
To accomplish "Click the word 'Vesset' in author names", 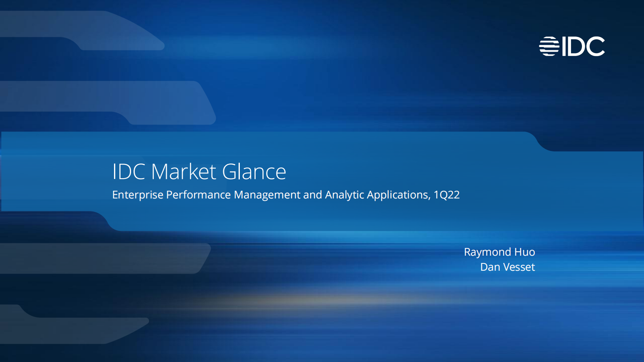I will coord(519,267).
